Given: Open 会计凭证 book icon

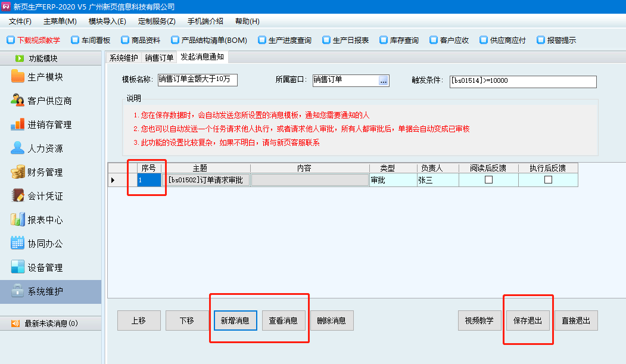Looking at the screenshot, I should point(18,196).
